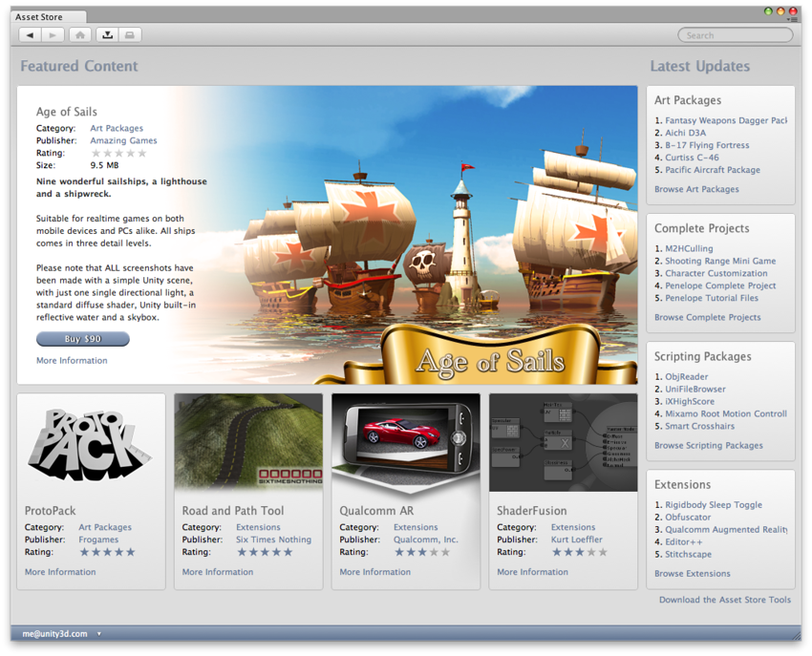Open the ObjReader scripting package
Screen dimensions: 812x656
tap(687, 376)
